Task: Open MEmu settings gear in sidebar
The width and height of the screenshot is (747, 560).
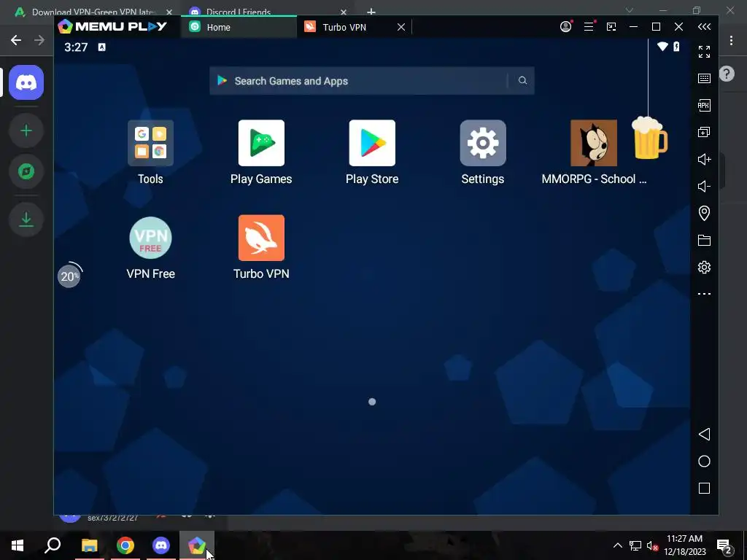Action: pyautogui.click(x=704, y=267)
